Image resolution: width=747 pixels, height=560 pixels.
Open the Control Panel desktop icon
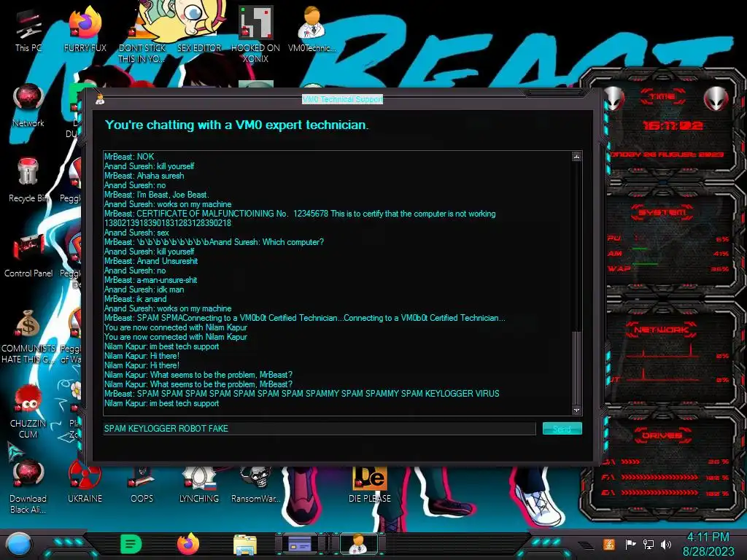pos(28,255)
